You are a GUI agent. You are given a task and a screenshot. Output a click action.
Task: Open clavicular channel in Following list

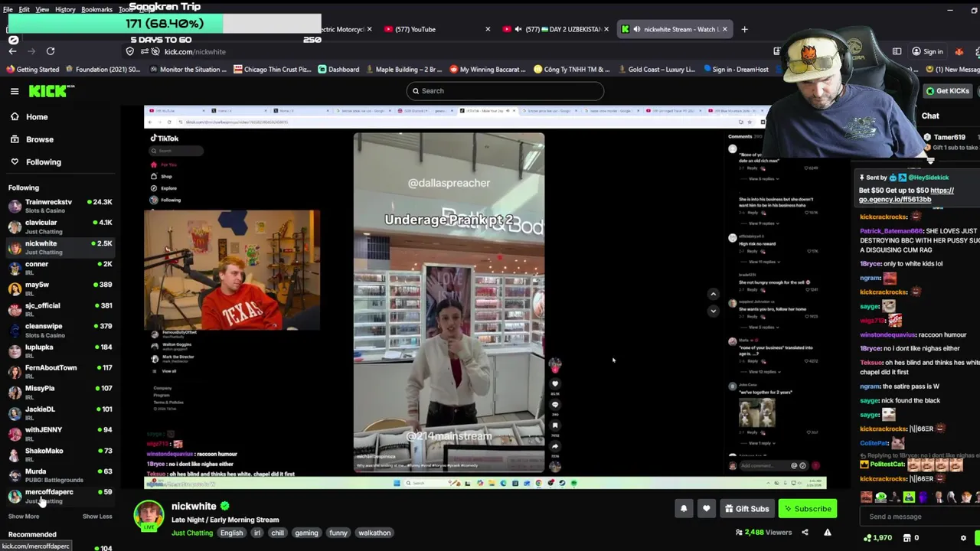click(x=60, y=227)
